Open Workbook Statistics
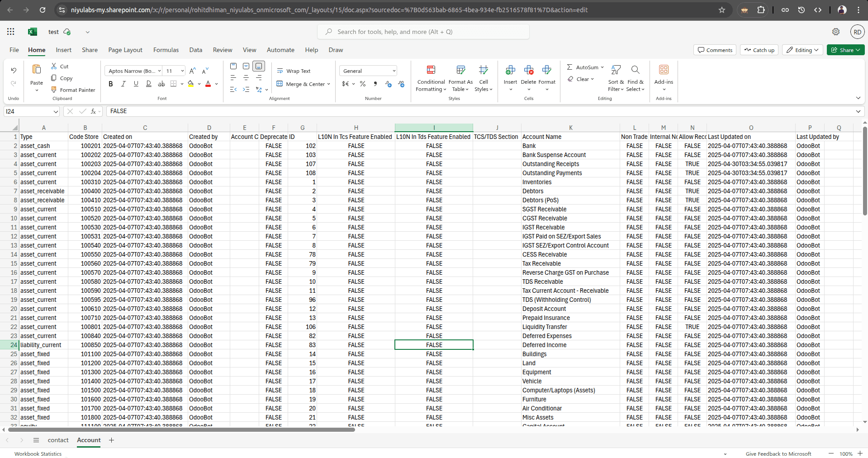The width and height of the screenshot is (868, 458). coord(38,454)
